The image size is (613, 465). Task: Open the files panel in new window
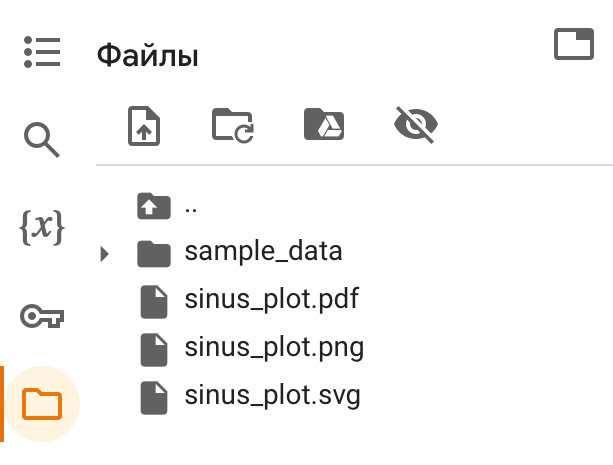(573, 45)
